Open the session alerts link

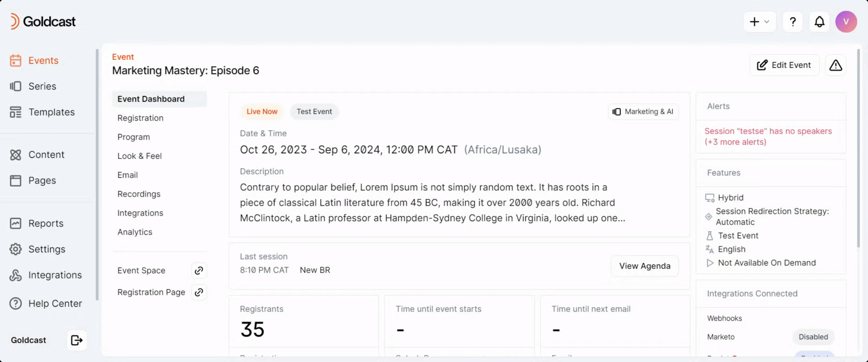768,136
